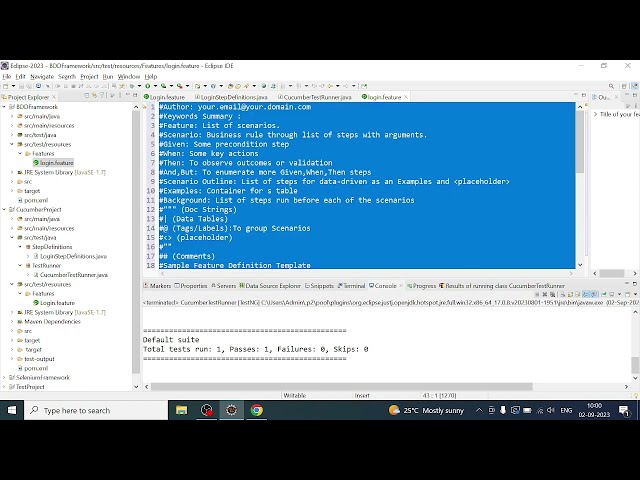
Task: Expand the test-output folder
Action: click(x=12, y=359)
